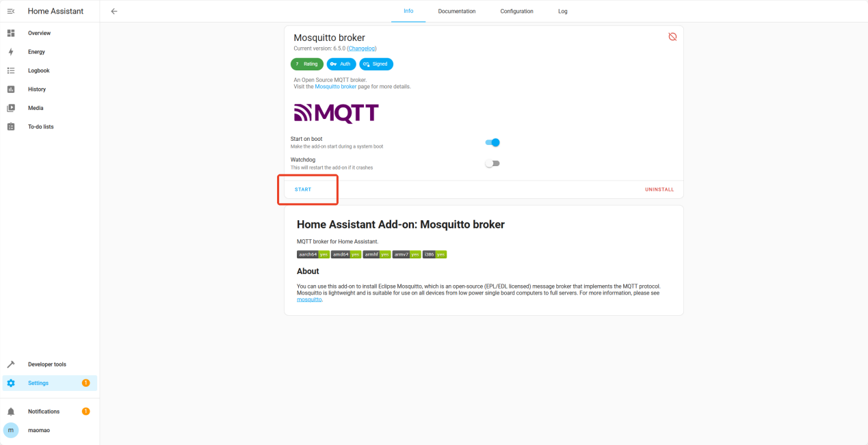Open Developer tools hammer icon
The height and width of the screenshot is (445, 868).
coord(11,364)
